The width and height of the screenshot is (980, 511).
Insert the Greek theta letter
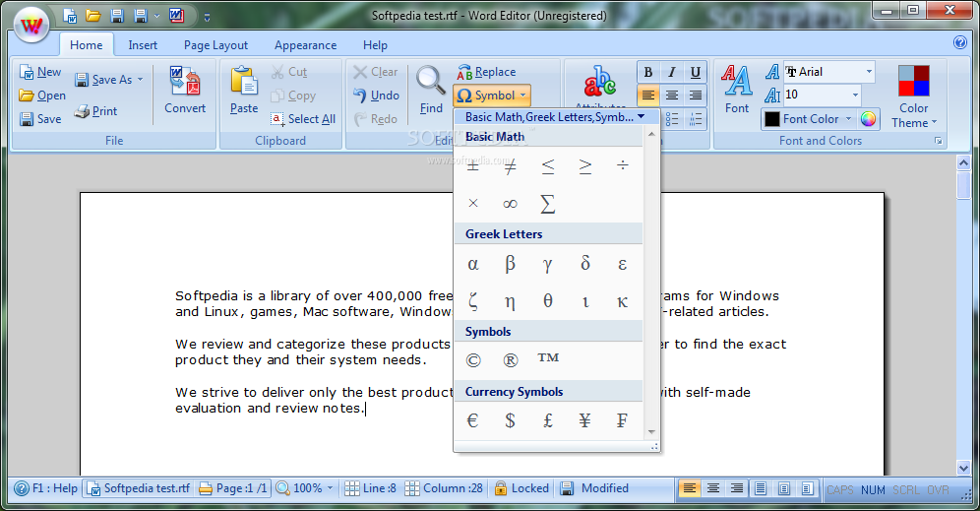pyautogui.click(x=547, y=301)
